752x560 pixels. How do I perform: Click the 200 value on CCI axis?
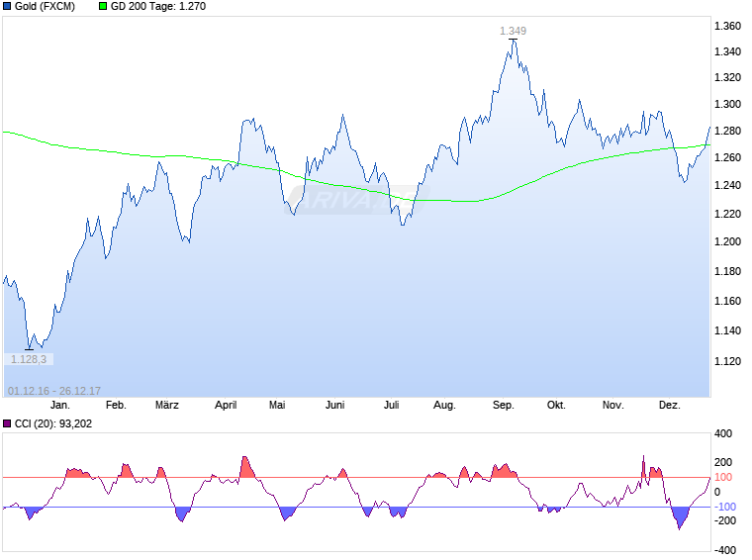[x=723, y=463]
